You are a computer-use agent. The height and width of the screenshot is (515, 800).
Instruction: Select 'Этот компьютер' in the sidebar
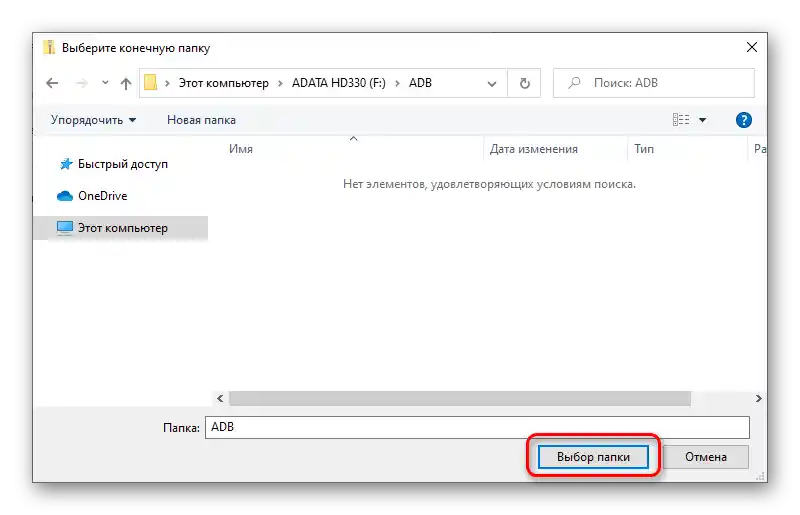click(x=122, y=228)
